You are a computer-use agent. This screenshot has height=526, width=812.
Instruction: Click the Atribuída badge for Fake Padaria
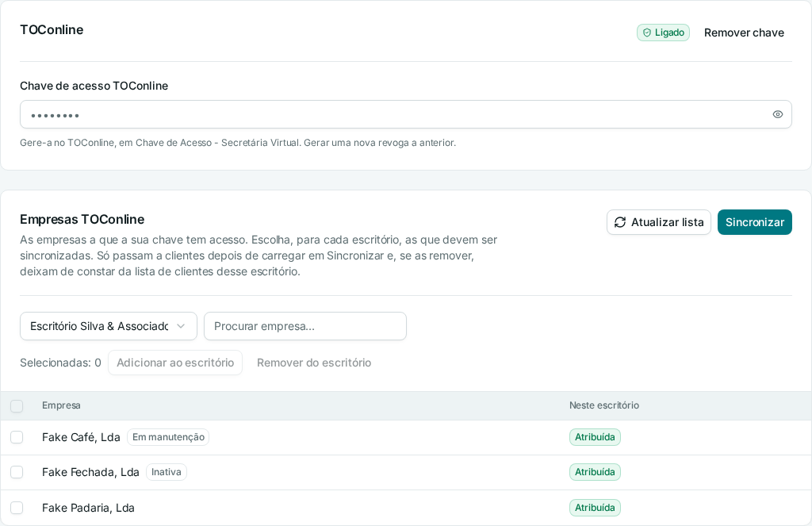coord(595,508)
